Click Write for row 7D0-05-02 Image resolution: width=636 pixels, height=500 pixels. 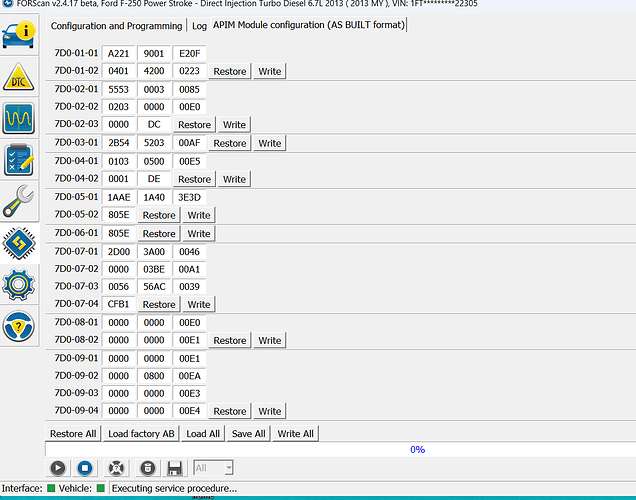[199, 215]
